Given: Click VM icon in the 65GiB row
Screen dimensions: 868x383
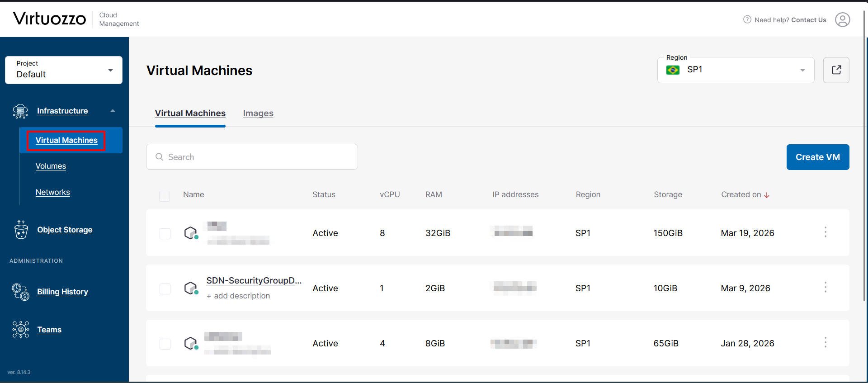Looking at the screenshot, I should pos(191,343).
